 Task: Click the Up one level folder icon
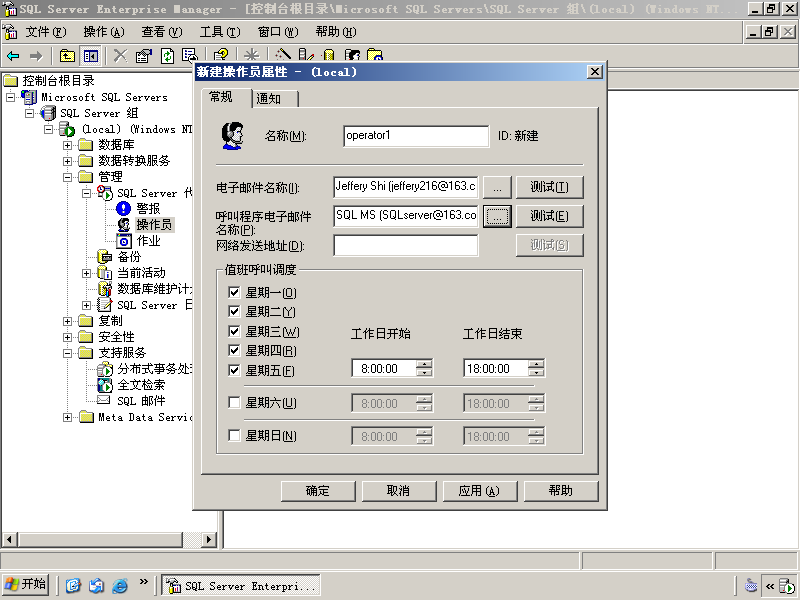point(67,56)
